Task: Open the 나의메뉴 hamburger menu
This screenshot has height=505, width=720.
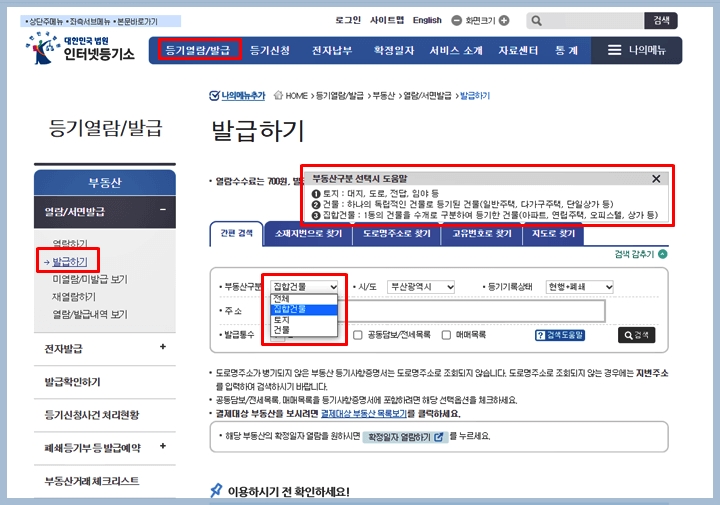Action: (x=636, y=50)
